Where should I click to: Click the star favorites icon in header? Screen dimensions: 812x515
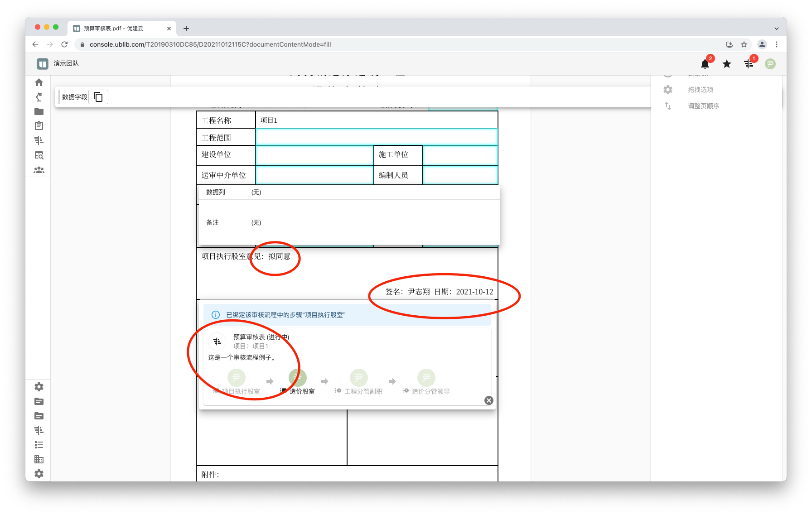pyautogui.click(x=727, y=64)
